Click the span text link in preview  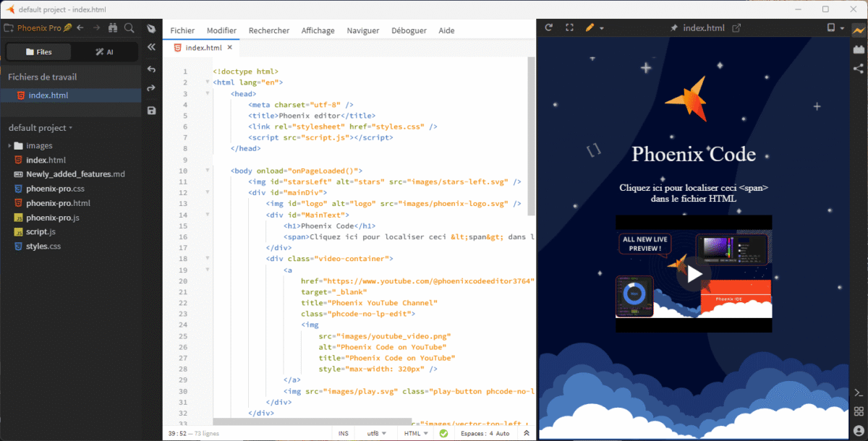click(694, 192)
